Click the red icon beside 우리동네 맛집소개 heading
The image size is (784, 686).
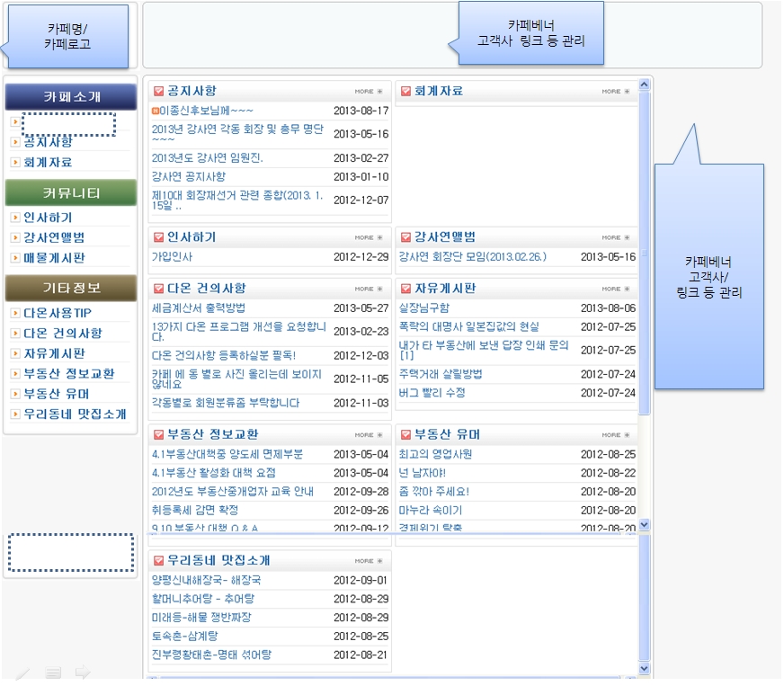point(159,560)
